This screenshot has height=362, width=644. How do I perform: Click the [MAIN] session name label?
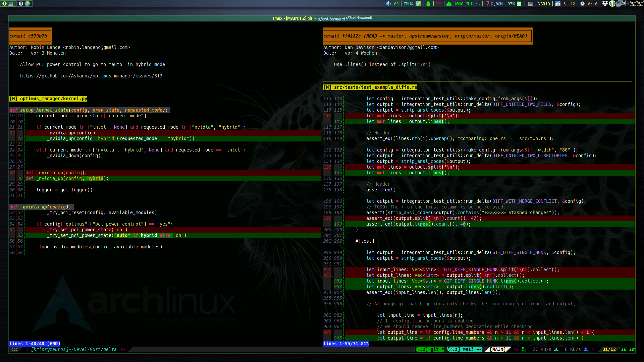[497, 349]
